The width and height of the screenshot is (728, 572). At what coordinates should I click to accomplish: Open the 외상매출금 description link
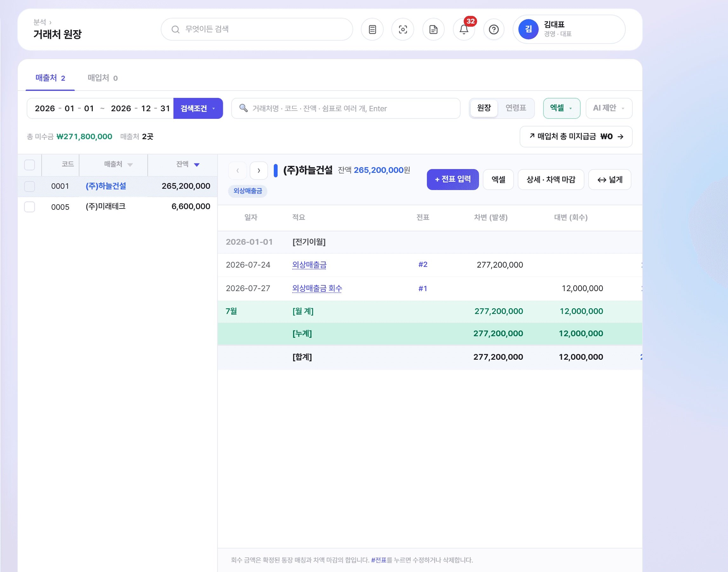(x=309, y=265)
